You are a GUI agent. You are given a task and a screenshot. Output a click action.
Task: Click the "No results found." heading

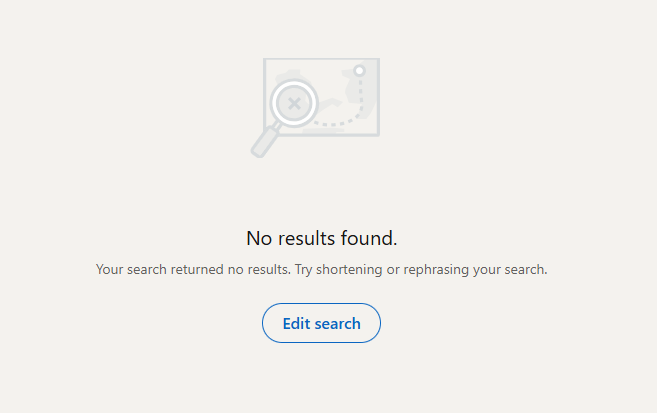pos(321,238)
